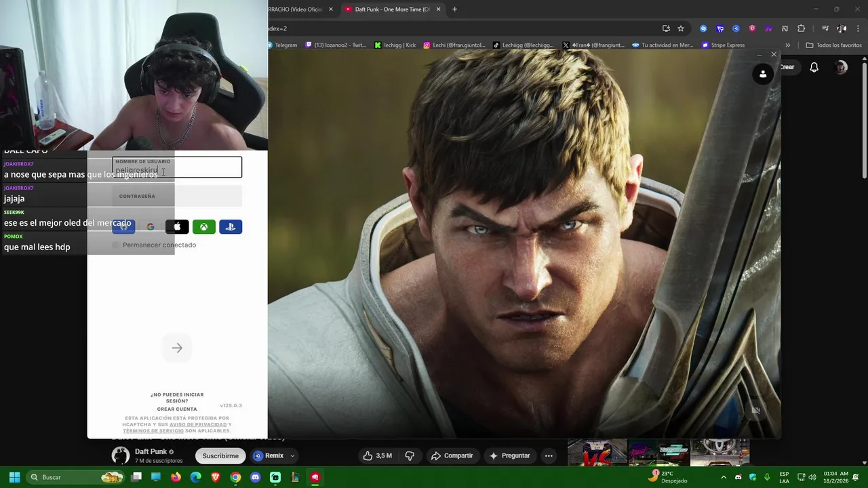
Task: Close the Riot client login window
Action: click(x=774, y=54)
